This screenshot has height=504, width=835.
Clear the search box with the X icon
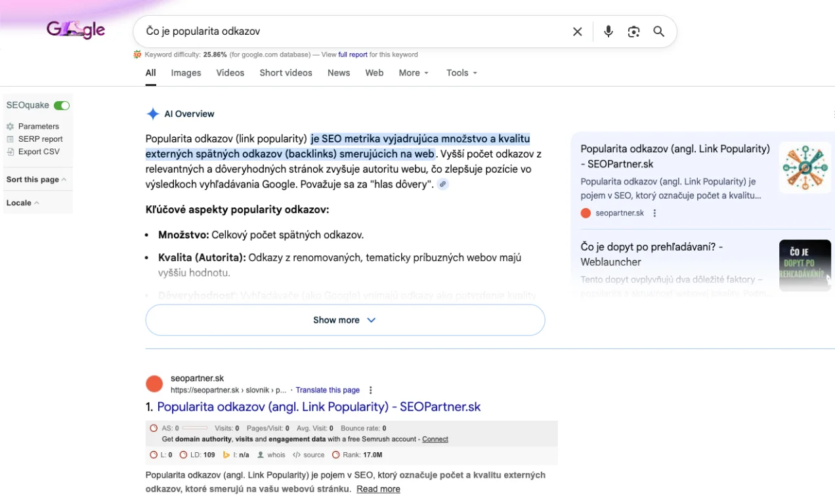tap(577, 31)
